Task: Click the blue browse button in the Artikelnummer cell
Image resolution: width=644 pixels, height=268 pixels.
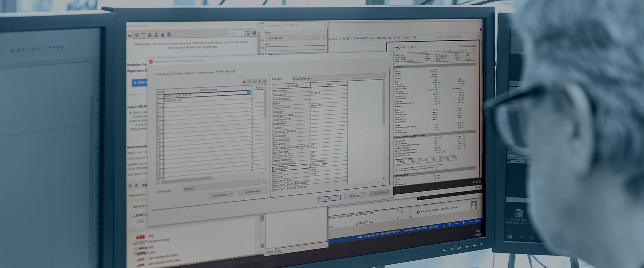Action: pyautogui.click(x=249, y=91)
